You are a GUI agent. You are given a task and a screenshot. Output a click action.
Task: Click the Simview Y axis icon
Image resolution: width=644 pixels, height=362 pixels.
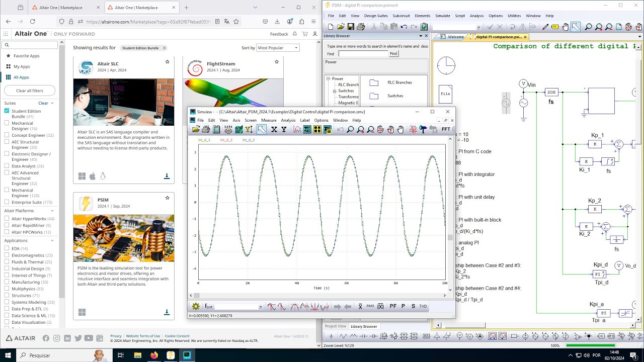(x=284, y=130)
